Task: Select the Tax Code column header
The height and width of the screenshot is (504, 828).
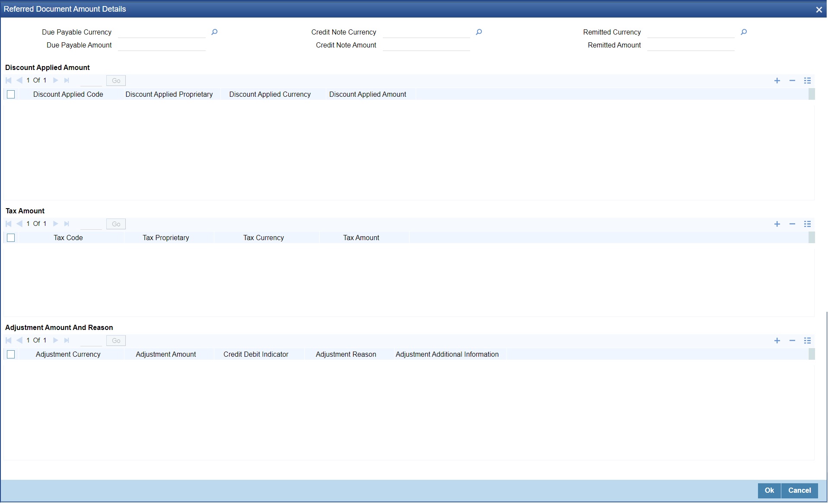Action: (68, 238)
